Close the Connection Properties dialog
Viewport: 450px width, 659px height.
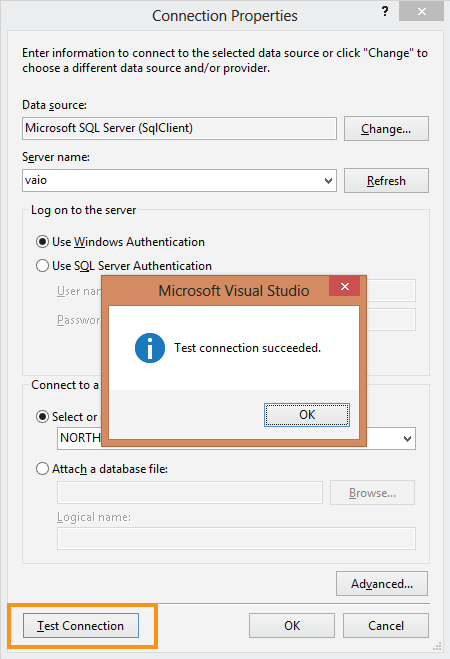pos(421,11)
